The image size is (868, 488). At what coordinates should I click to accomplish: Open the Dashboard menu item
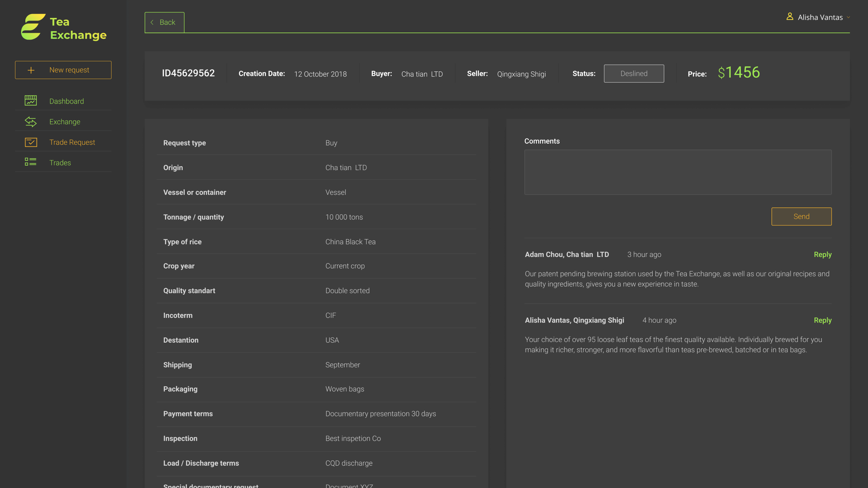click(67, 101)
